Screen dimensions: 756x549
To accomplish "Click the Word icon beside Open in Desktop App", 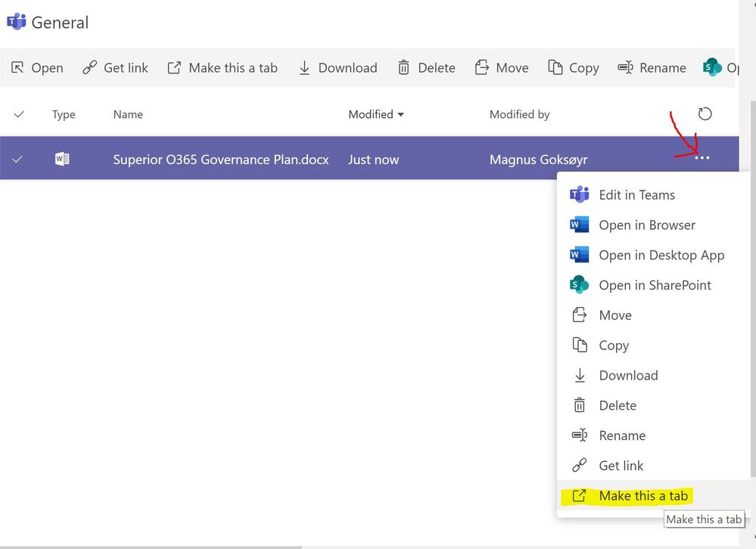I will point(579,255).
